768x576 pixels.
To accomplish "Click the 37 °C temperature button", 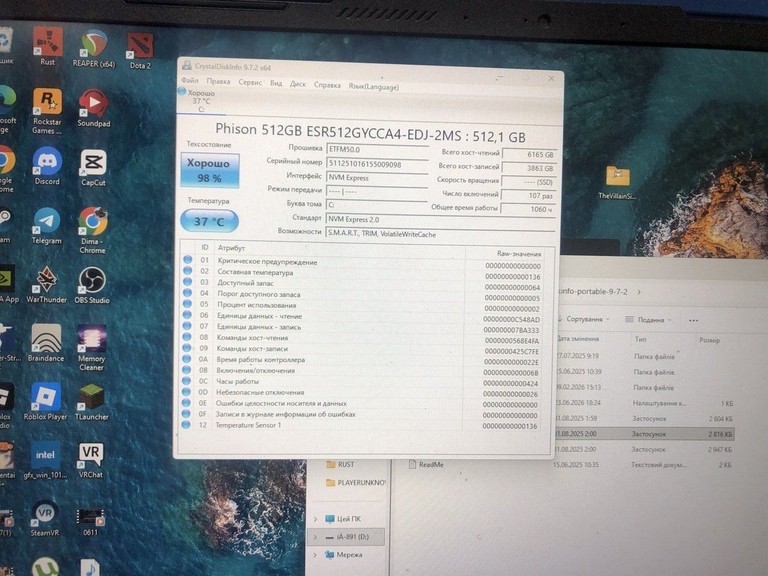I will click(209, 221).
